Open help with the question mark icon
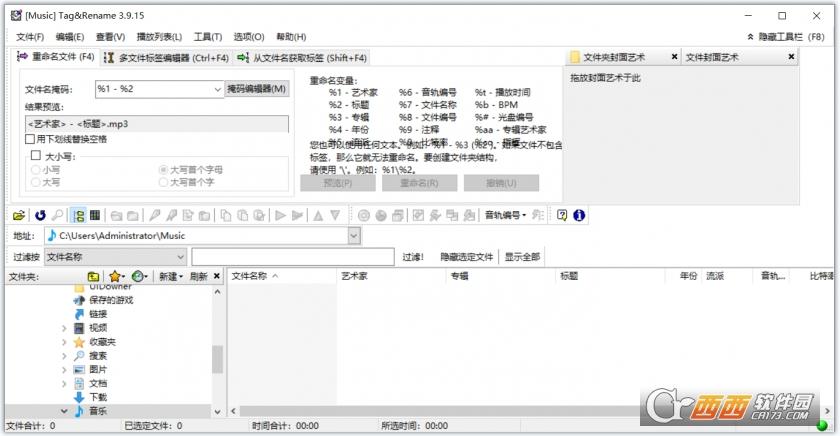840x436 pixels. point(562,215)
